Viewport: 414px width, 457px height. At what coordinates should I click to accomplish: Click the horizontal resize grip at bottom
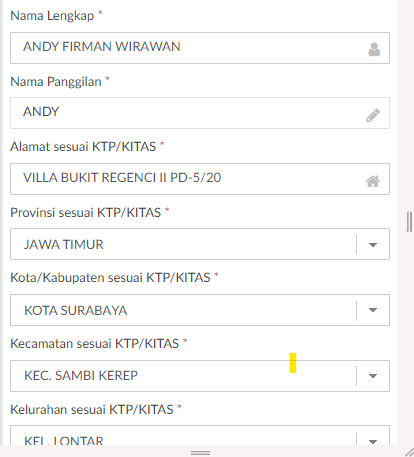(200, 453)
